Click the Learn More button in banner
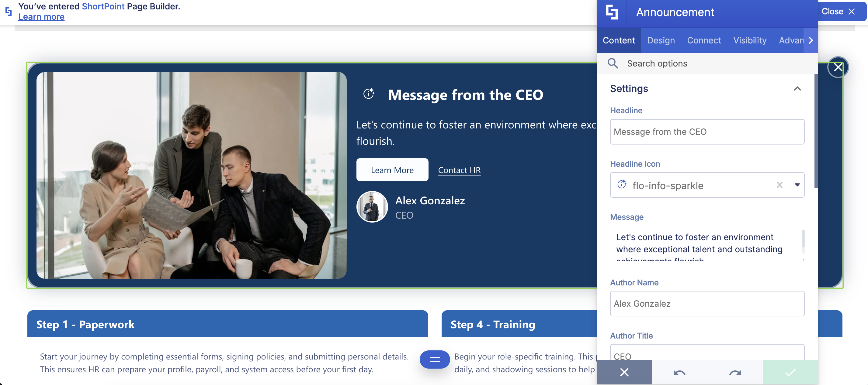This screenshot has width=868, height=385. (392, 170)
